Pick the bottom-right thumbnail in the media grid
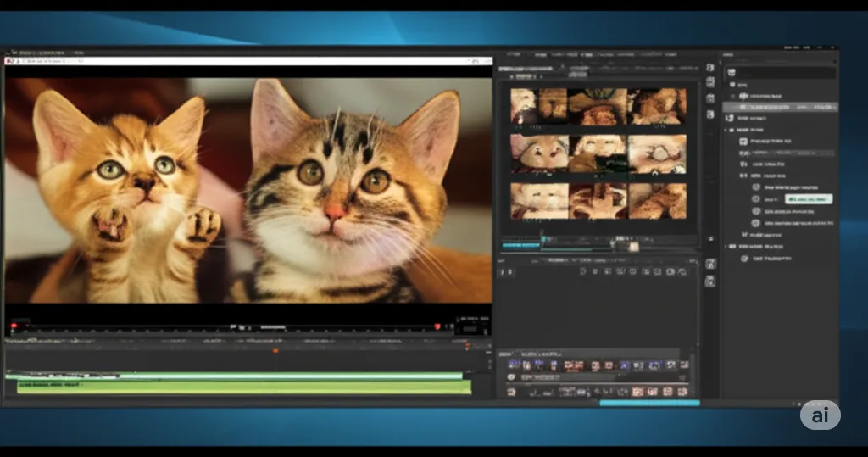 (x=657, y=201)
